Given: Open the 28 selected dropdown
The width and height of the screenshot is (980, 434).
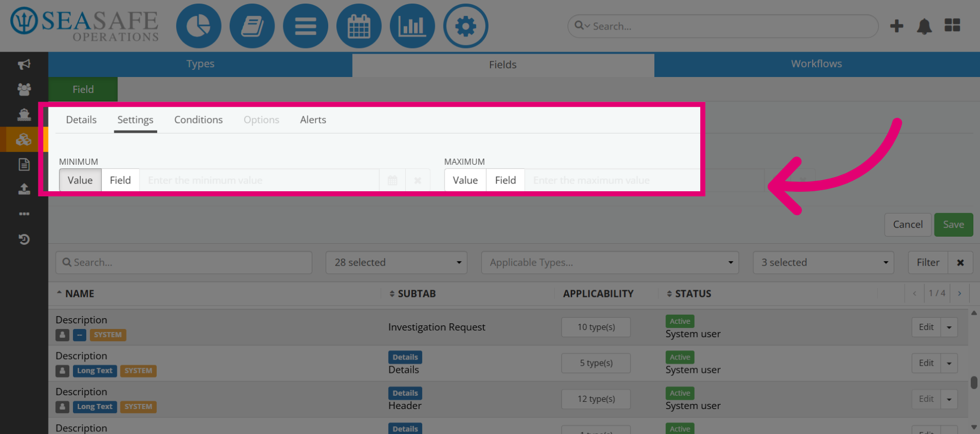Looking at the screenshot, I should point(397,263).
